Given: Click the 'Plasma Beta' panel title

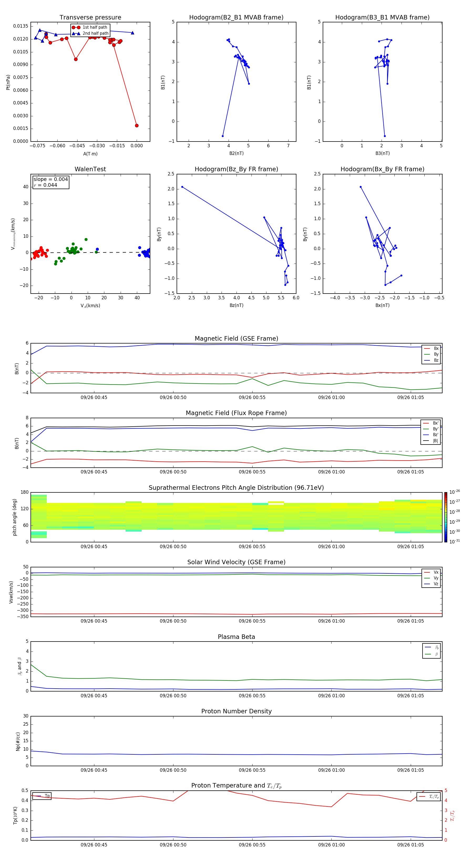Looking at the screenshot, I should coord(236,637).
